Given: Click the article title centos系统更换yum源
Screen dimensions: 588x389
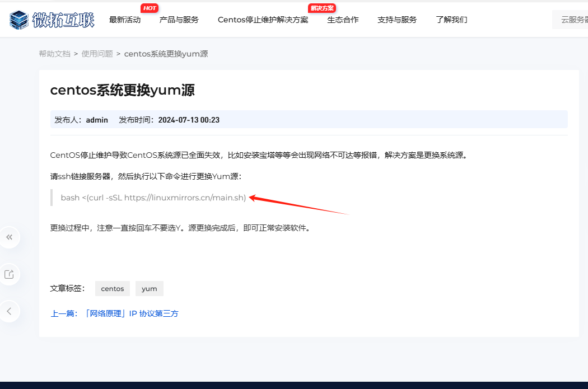Looking at the screenshot, I should [122, 90].
